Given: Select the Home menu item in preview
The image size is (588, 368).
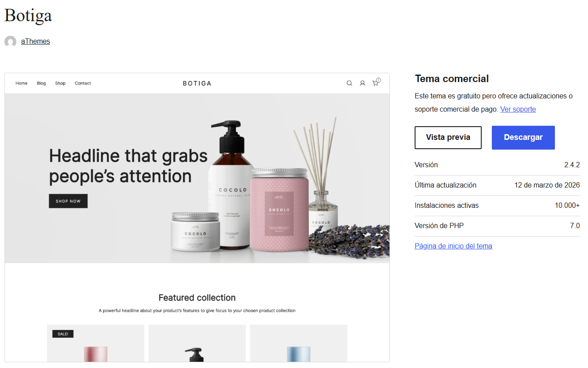Looking at the screenshot, I should point(22,83).
